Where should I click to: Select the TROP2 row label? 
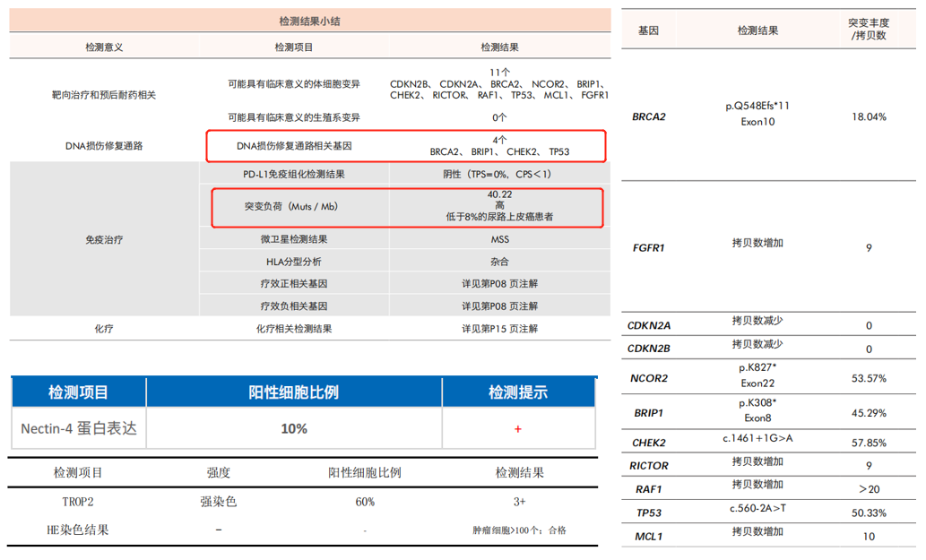coord(78,502)
